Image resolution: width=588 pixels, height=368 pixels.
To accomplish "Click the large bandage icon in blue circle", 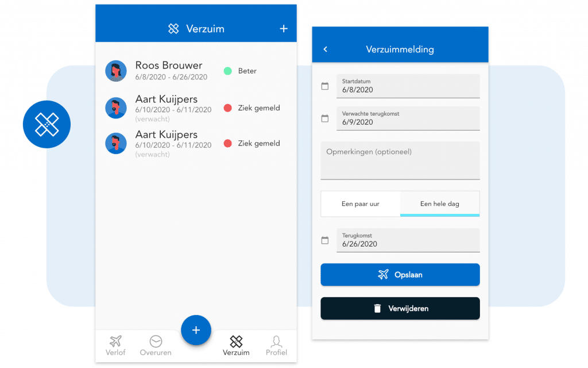I will pyautogui.click(x=47, y=125).
